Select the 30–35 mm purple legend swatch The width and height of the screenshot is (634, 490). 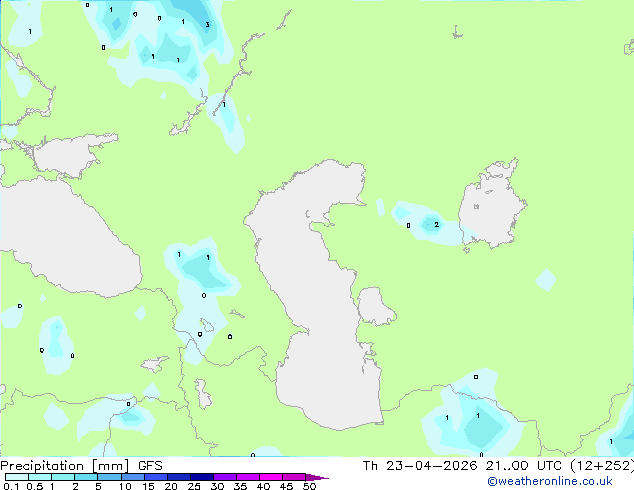pyautogui.click(x=224, y=477)
